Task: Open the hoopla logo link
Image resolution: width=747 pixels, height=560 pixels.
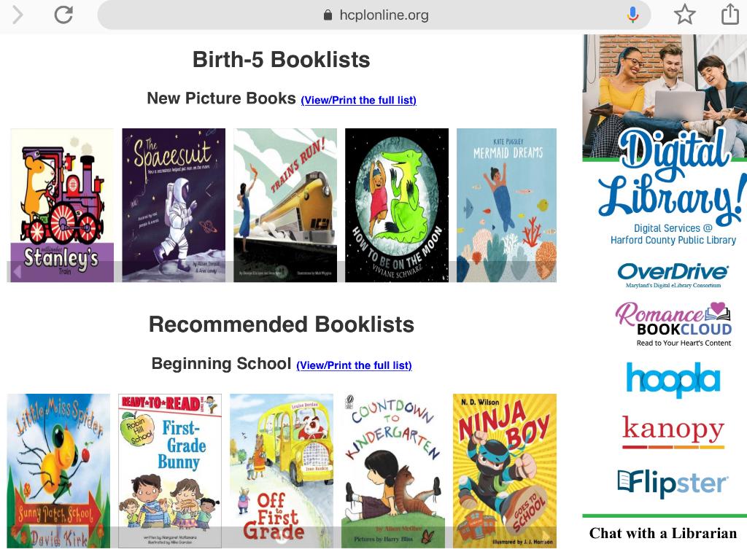Action: click(x=673, y=379)
